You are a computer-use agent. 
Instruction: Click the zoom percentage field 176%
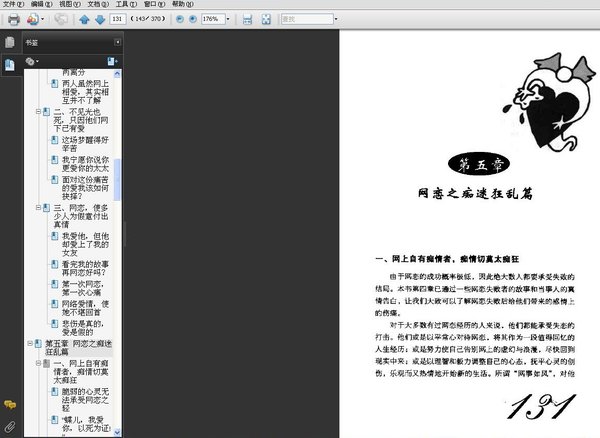(213, 19)
